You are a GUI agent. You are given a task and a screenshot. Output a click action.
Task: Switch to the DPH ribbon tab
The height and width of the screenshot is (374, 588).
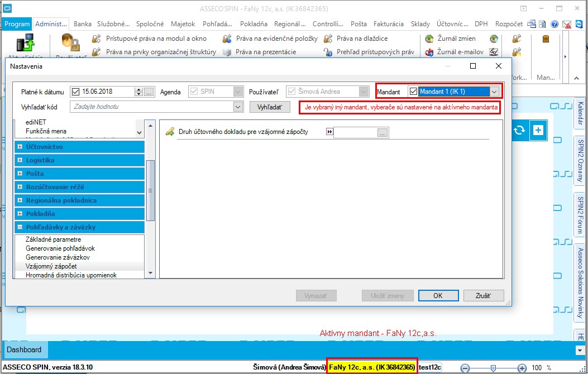(x=481, y=24)
